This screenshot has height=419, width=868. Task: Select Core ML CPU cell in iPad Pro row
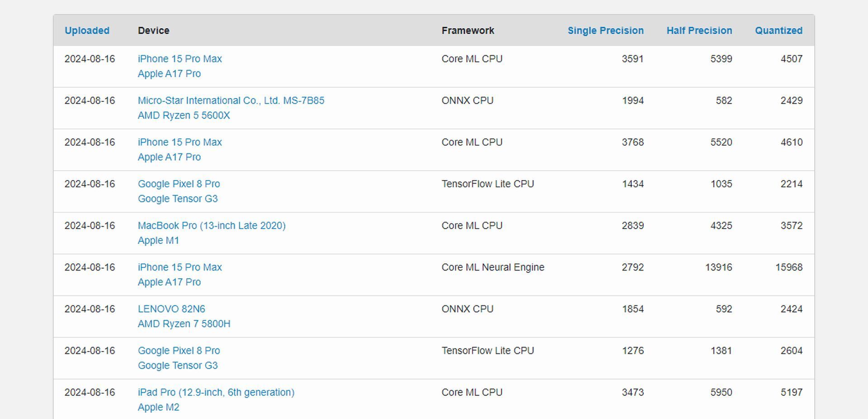coord(472,392)
